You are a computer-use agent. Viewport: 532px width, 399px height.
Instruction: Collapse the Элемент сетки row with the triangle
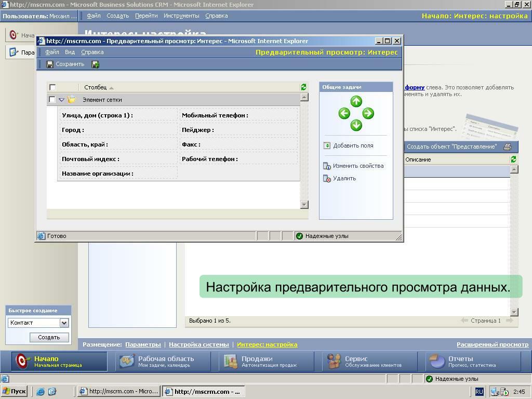click(61, 100)
